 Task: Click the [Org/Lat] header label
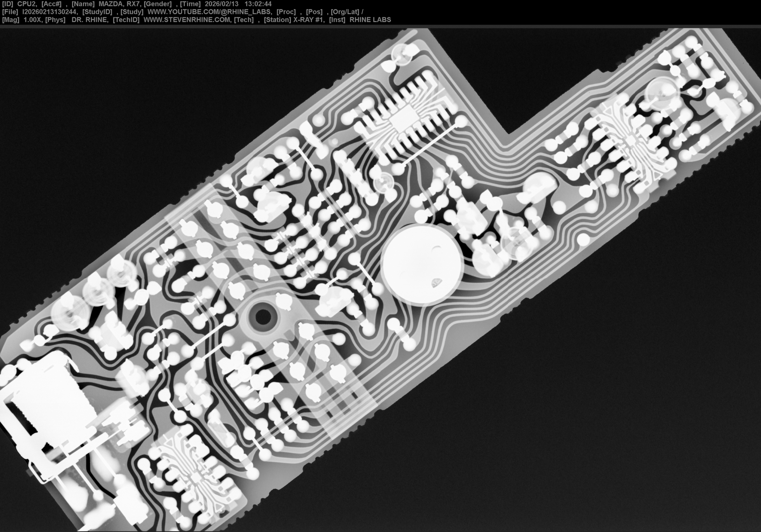coord(345,12)
